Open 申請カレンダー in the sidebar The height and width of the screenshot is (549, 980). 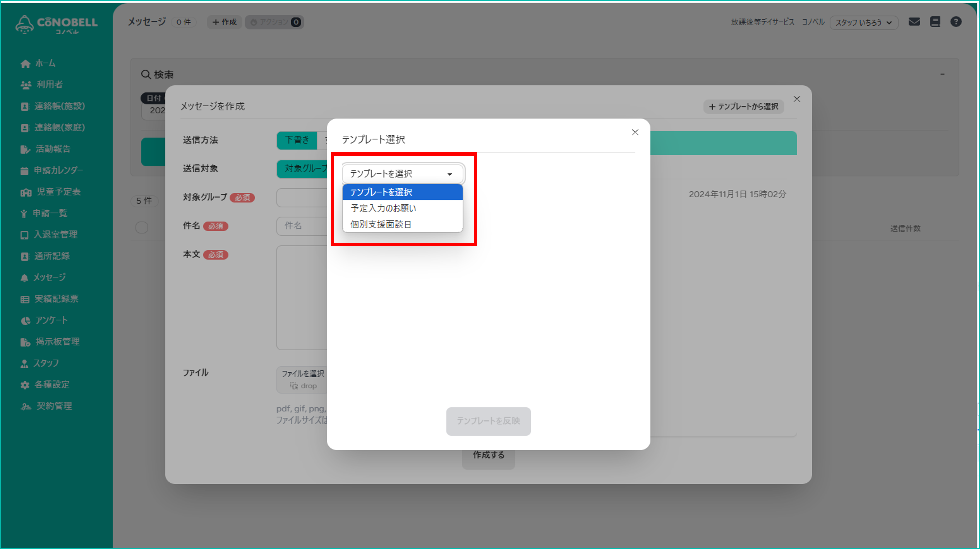click(52, 170)
